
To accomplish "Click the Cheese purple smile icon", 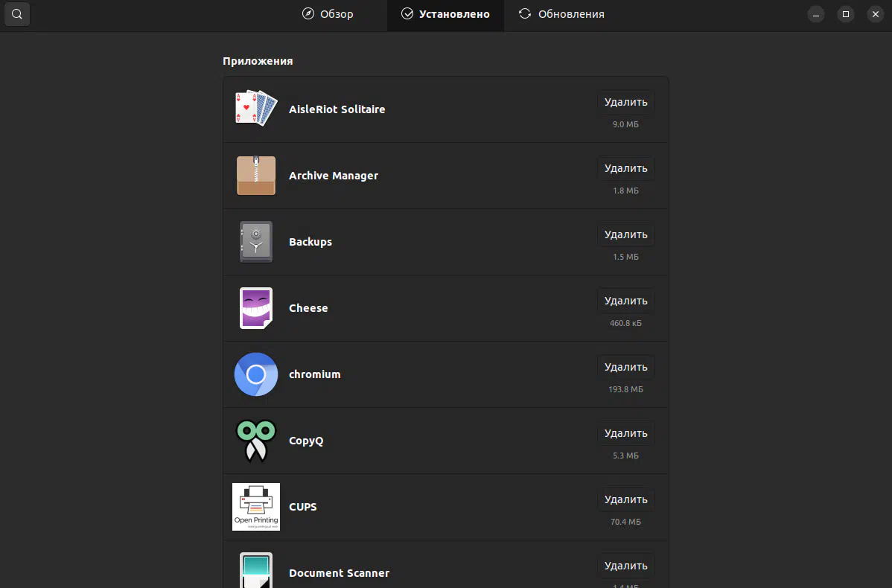I will [x=255, y=308].
